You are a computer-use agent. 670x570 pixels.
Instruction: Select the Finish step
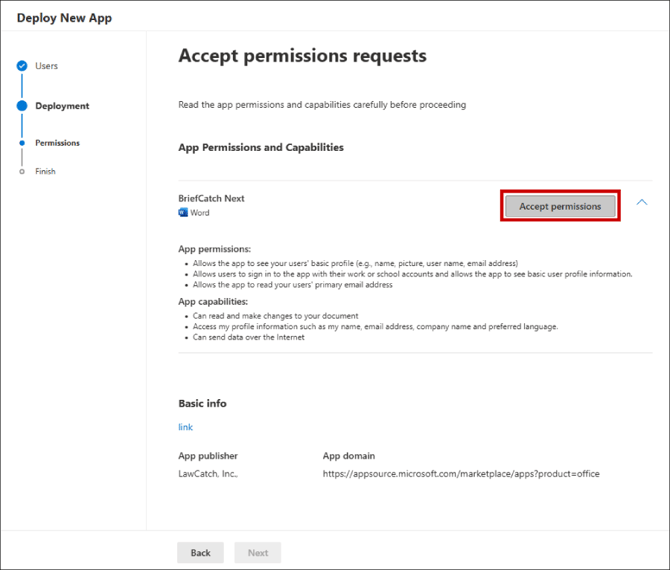(45, 171)
